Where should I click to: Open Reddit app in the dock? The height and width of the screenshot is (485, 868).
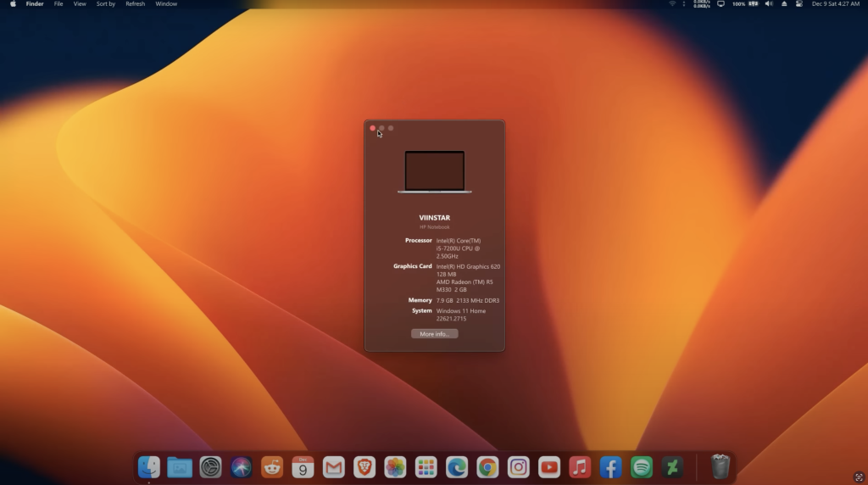[272, 467]
